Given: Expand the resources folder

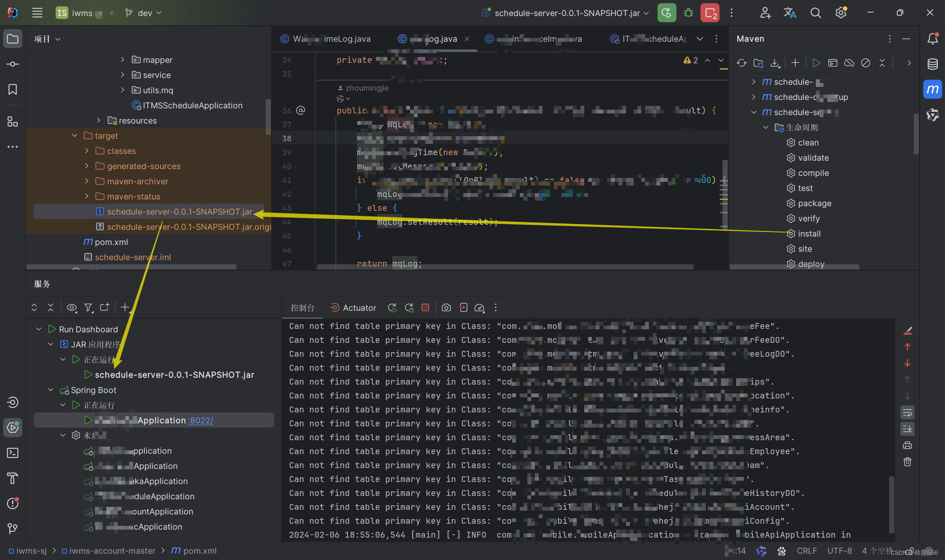Looking at the screenshot, I should point(99,120).
